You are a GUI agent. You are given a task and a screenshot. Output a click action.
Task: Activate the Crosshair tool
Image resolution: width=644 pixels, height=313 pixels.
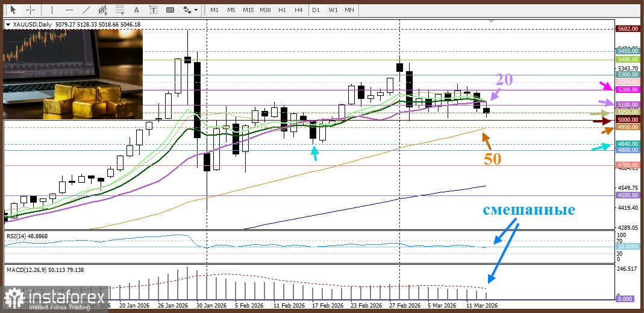click(30, 10)
